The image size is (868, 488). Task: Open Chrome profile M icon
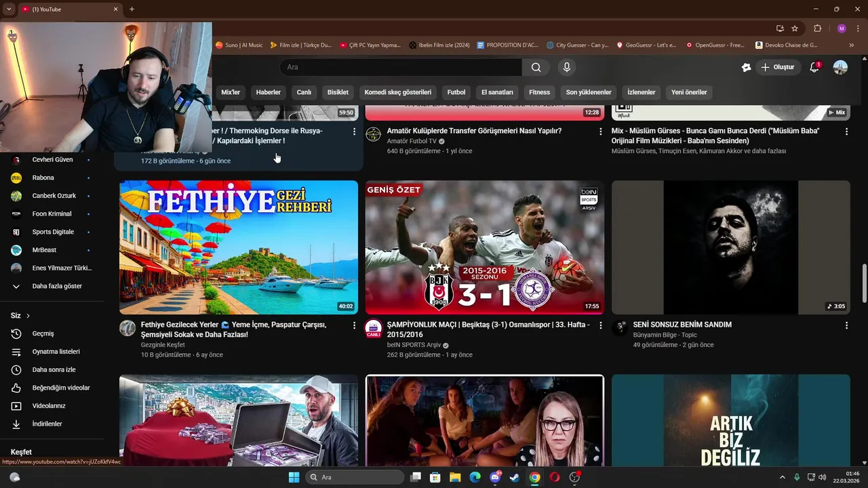pos(842,28)
